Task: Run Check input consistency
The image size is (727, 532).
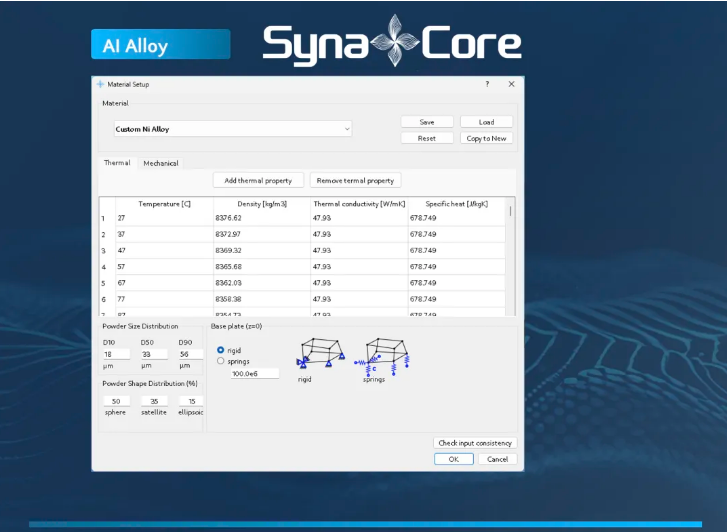Action: [476, 443]
